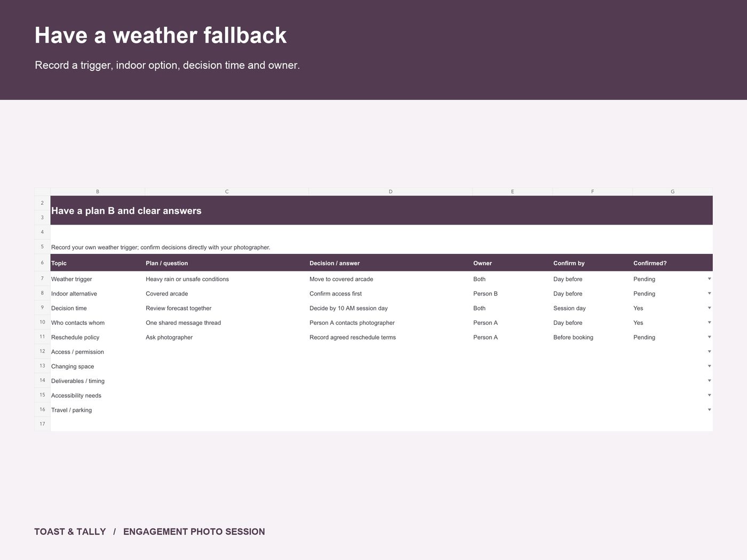Click the "Have a plan B and clear answers" title cell
Image resolution: width=747 pixels, height=560 pixels.
click(x=382, y=211)
